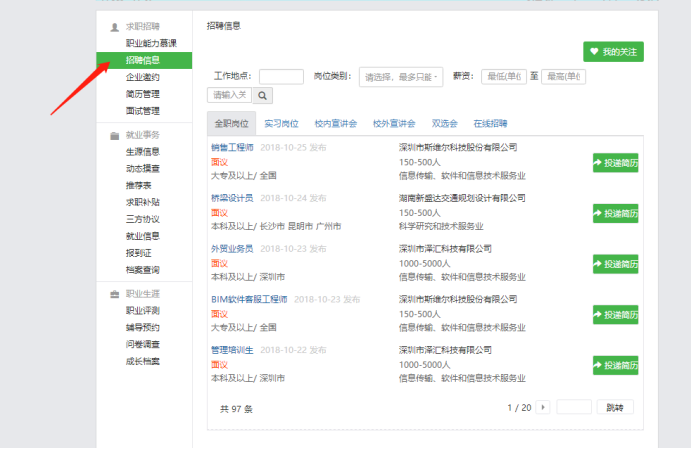Screen dimensions: 692x449
Task: Focus the 工作地点 input field
Action: pos(281,76)
